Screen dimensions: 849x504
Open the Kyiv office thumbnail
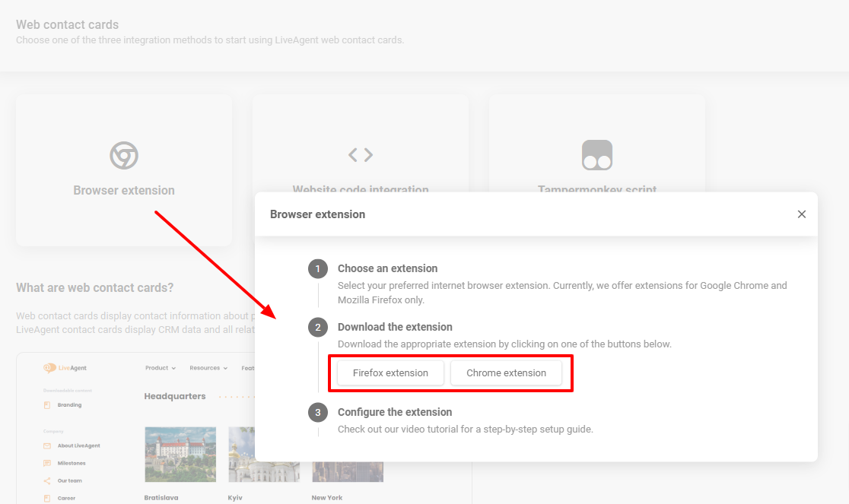pyautogui.click(x=241, y=454)
